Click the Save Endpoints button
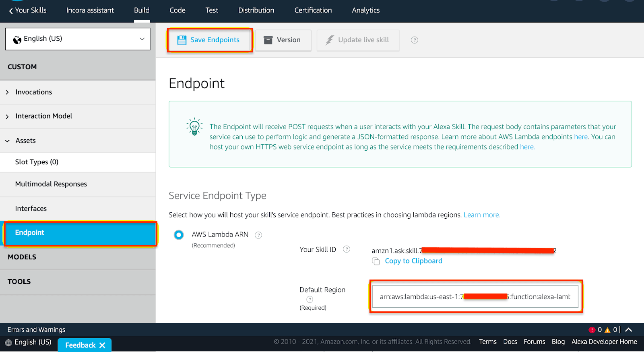The width and height of the screenshot is (644, 352). pyautogui.click(x=210, y=40)
